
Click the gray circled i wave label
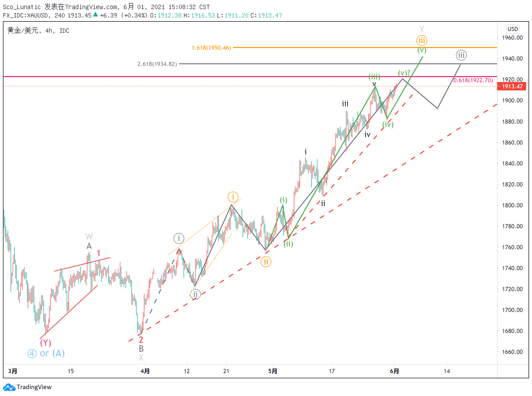179,238
